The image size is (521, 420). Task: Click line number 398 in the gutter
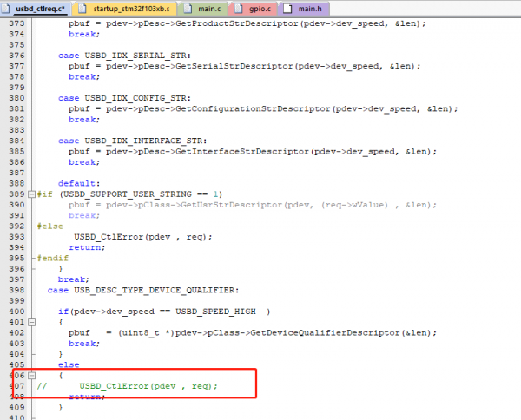tap(13, 290)
